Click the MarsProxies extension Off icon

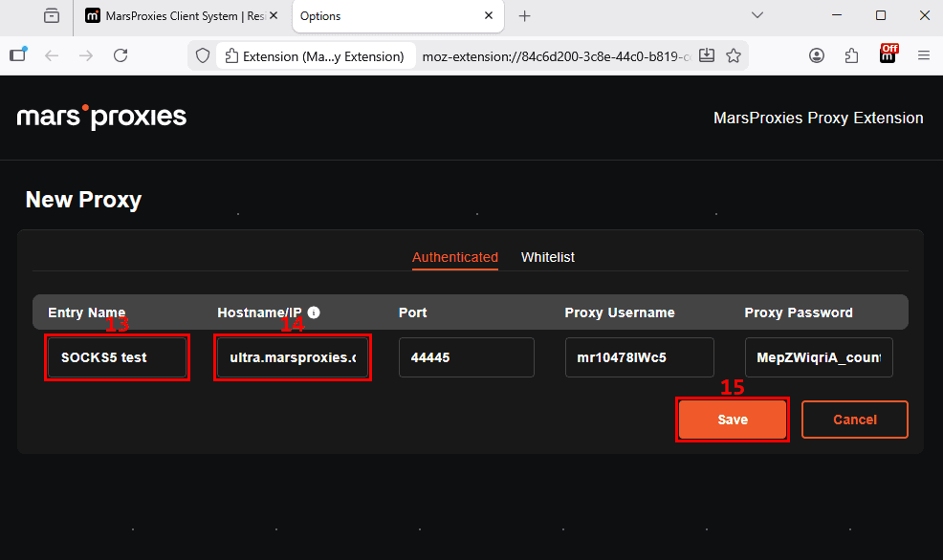pyautogui.click(x=888, y=54)
